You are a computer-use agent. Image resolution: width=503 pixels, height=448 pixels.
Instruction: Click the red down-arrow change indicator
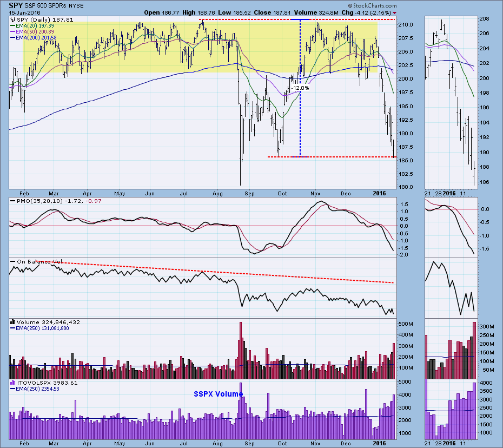[x=395, y=13]
